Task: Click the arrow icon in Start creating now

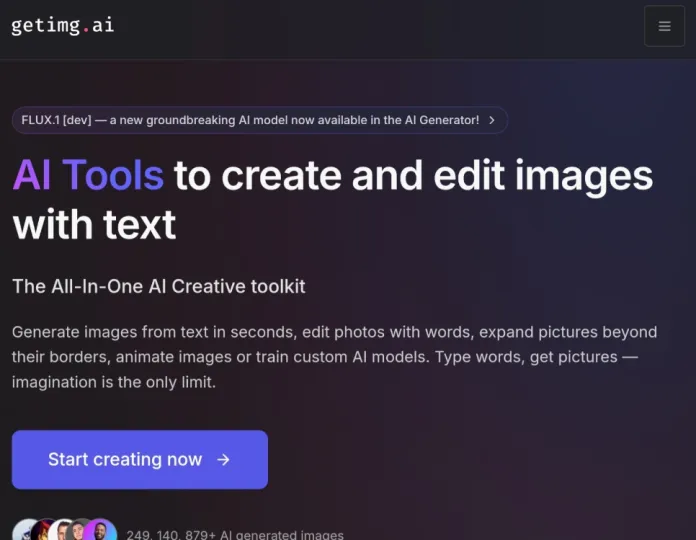Action: pos(223,460)
